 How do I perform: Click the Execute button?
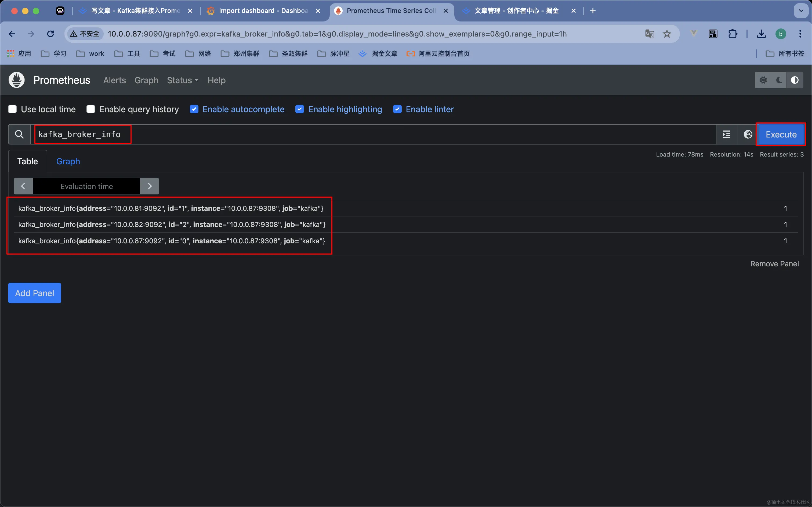point(781,135)
